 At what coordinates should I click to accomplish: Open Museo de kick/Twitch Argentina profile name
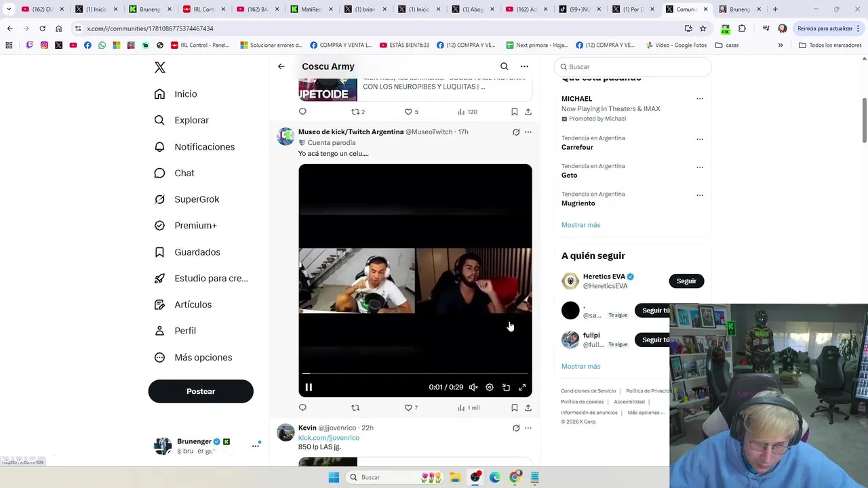point(351,131)
